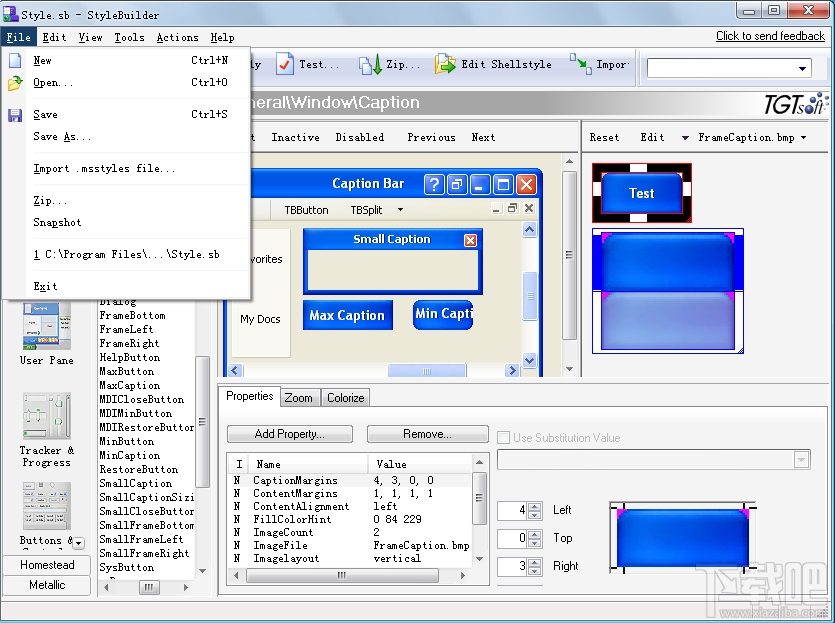
Task: Enable the Use Substitution Value checkbox
Action: [504, 437]
